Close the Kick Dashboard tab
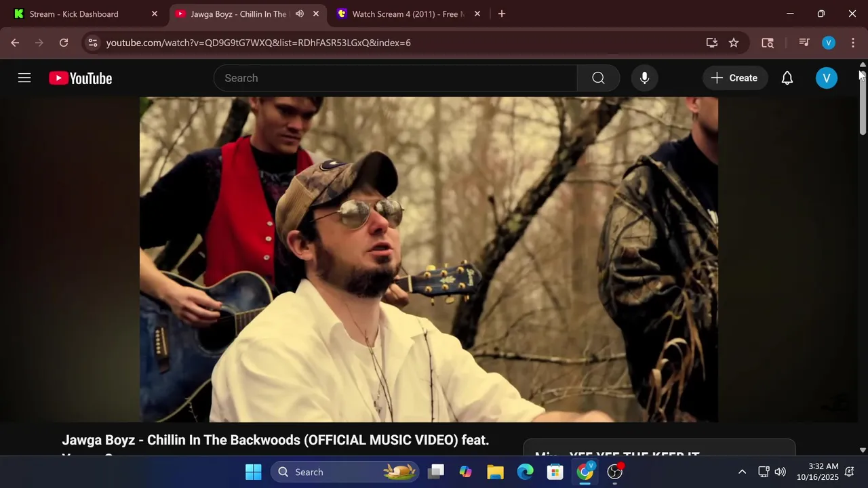 tap(155, 14)
